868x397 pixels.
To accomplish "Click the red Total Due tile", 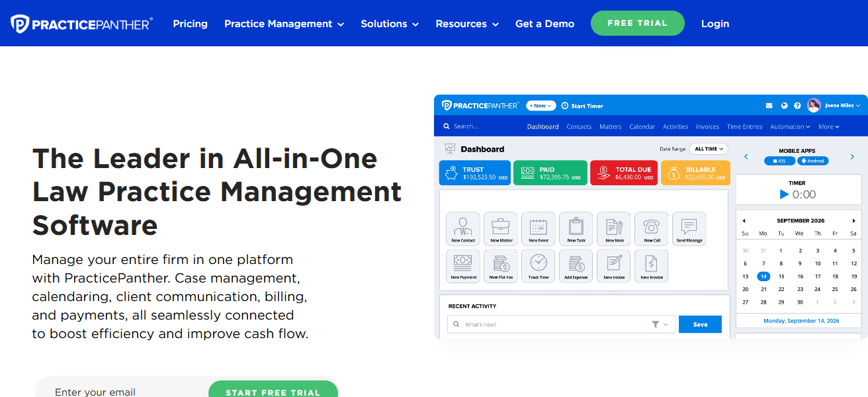I will 623,173.
